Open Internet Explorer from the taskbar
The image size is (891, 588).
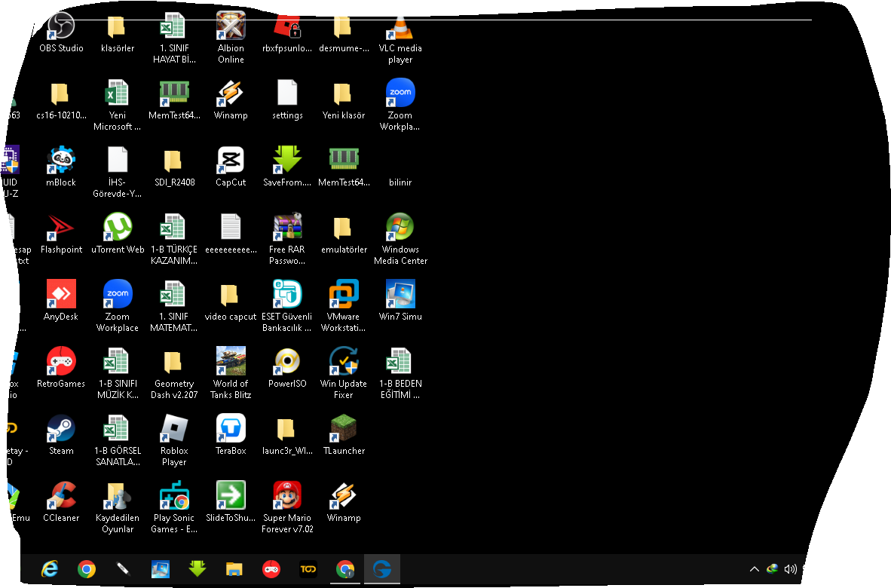pos(50,568)
